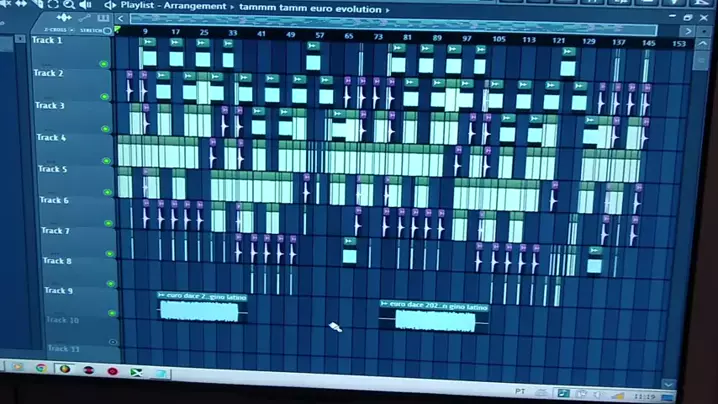
Task: Click bar 9 on the timeline ruler
Action: click(x=145, y=32)
